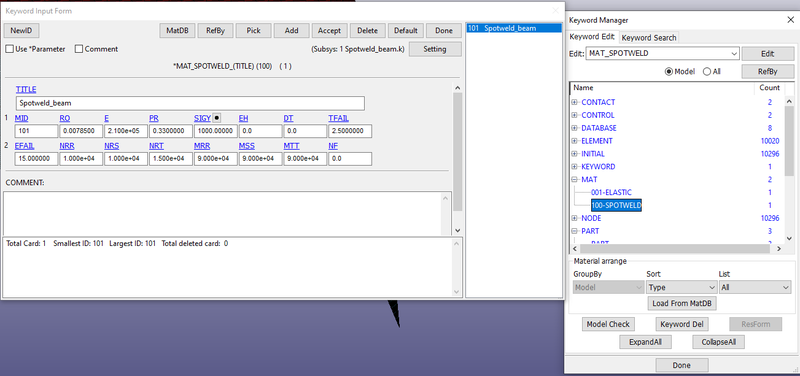This screenshot has width=800, height=376.
Task: Select the Model radio button
Action: click(669, 71)
